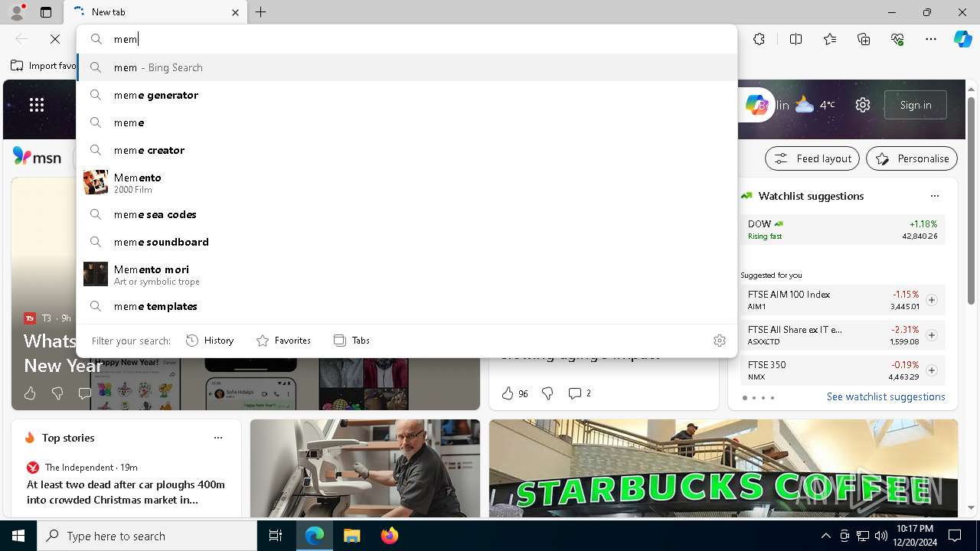This screenshot has width=980, height=551.
Task: Choose 'meme creator' suggestion
Action: 407,150
